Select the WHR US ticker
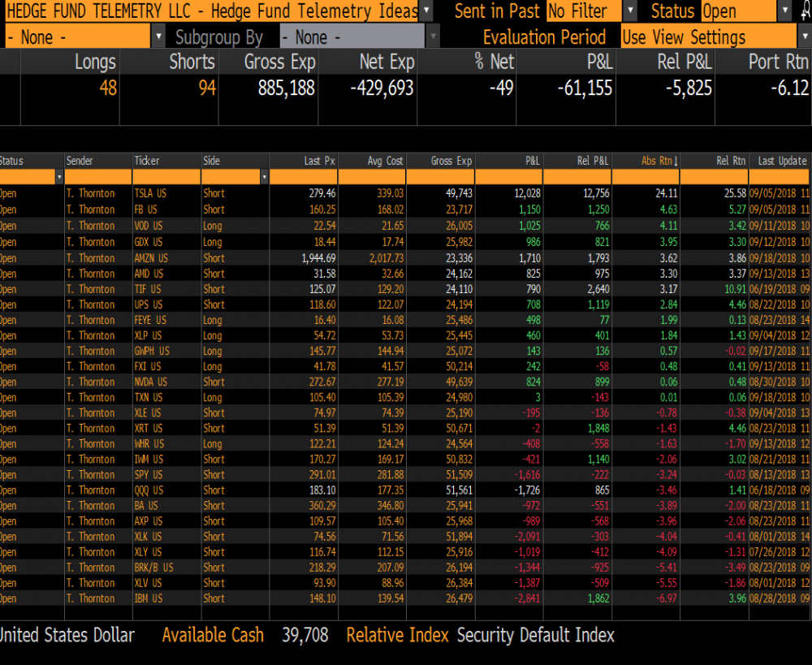 149,444
